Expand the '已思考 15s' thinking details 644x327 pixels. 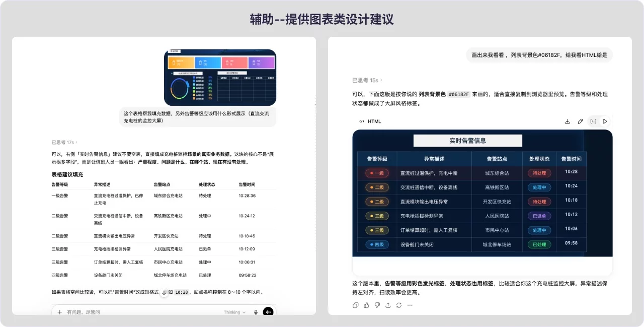click(x=367, y=80)
